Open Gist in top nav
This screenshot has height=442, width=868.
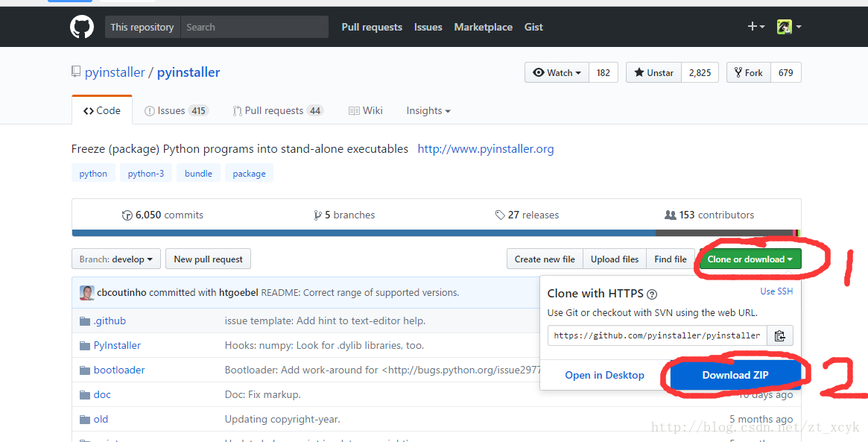pyautogui.click(x=533, y=27)
